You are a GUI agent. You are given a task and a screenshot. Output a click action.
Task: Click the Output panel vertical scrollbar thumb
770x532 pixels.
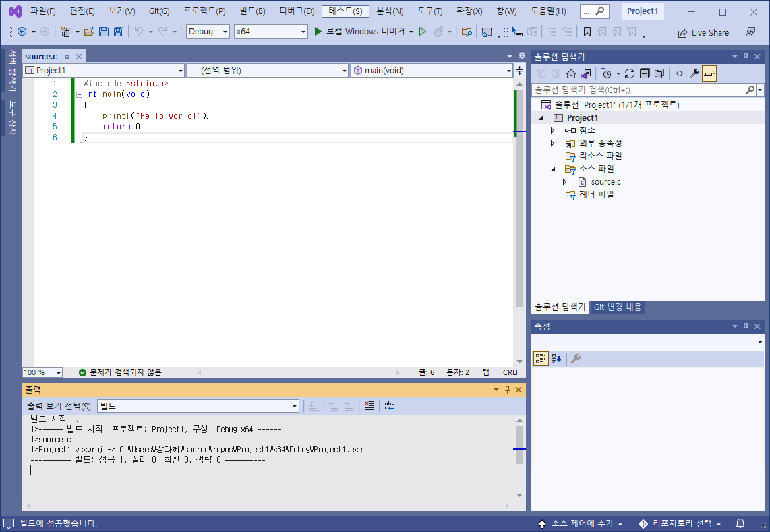coord(519,445)
